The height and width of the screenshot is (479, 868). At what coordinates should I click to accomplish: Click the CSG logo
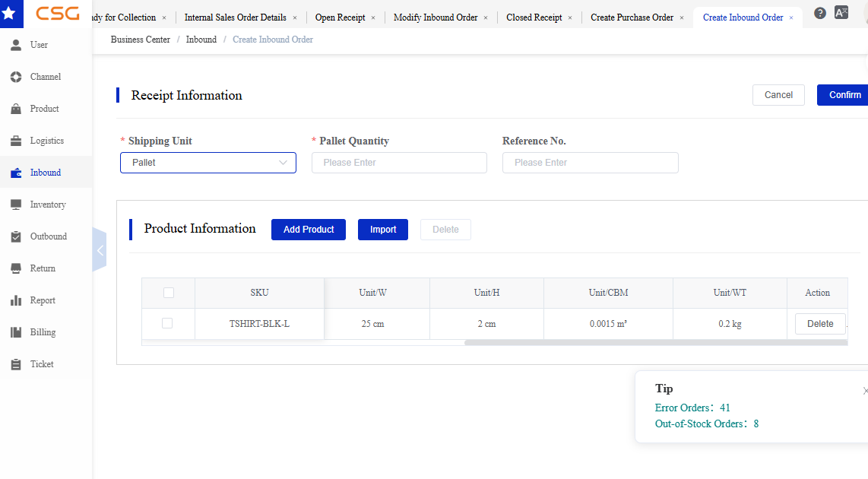tap(58, 13)
